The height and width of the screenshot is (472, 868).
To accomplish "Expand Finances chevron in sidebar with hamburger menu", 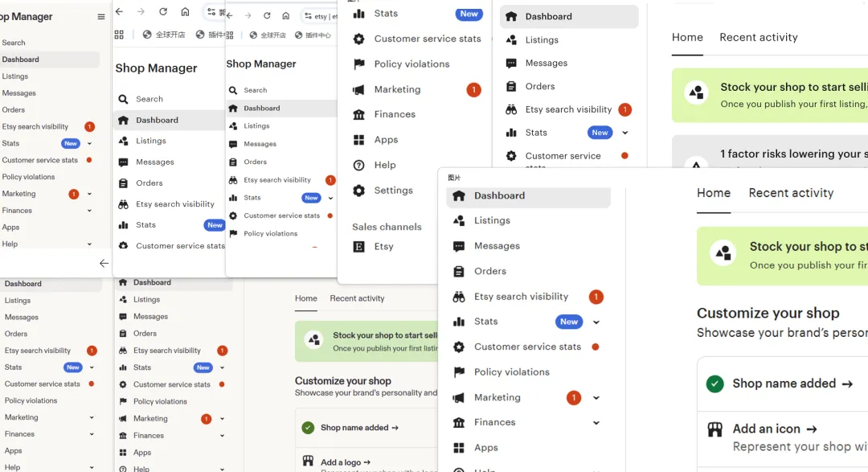I will [x=89, y=211].
